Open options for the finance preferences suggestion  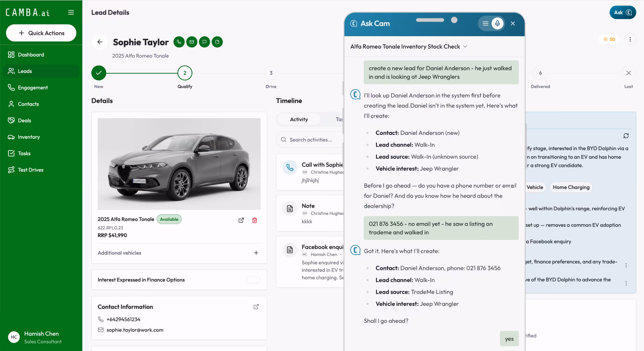coord(626,265)
